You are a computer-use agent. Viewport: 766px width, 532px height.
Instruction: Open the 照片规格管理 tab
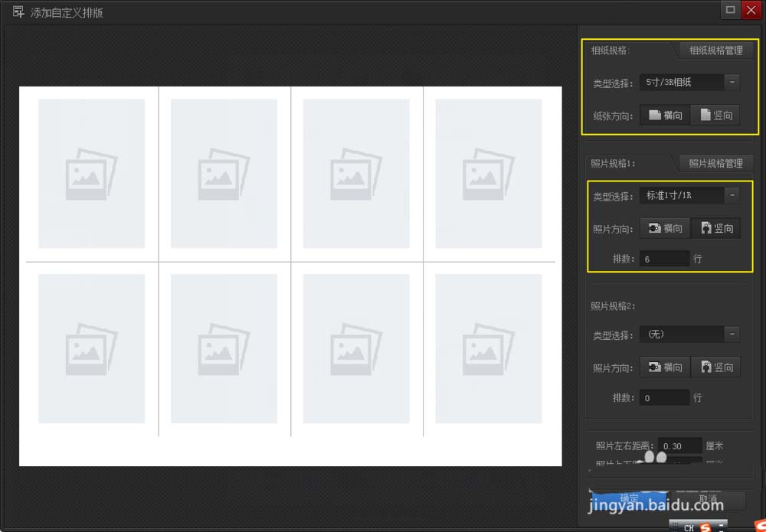[715, 164]
